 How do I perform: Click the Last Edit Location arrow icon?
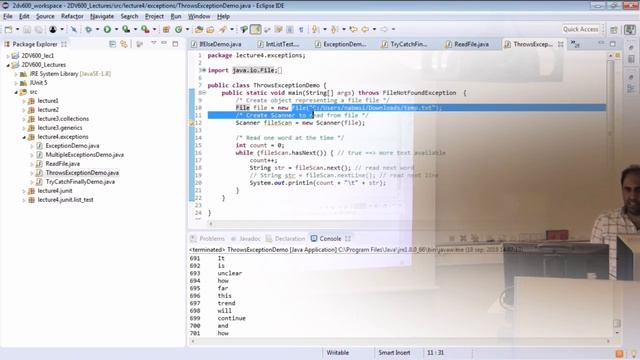pos(353,29)
